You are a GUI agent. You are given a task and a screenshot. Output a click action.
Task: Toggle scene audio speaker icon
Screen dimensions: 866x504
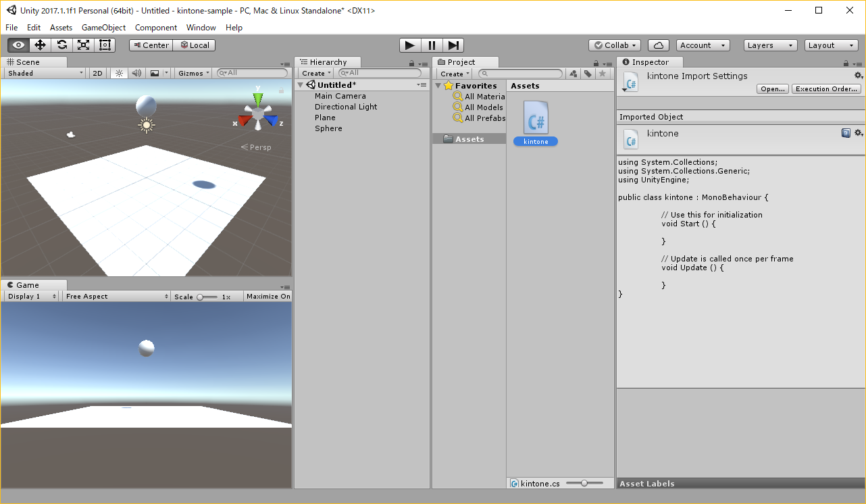coord(136,73)
